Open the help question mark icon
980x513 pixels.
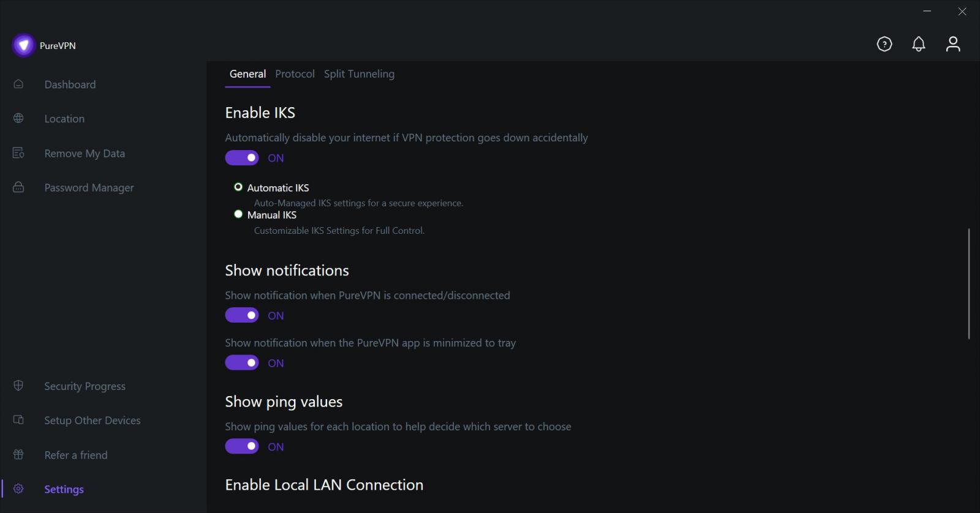tap(884, 43)
